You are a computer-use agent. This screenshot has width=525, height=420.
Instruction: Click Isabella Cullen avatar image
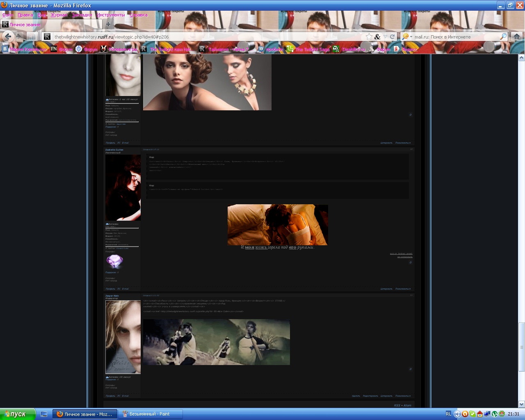coord(123,188)
